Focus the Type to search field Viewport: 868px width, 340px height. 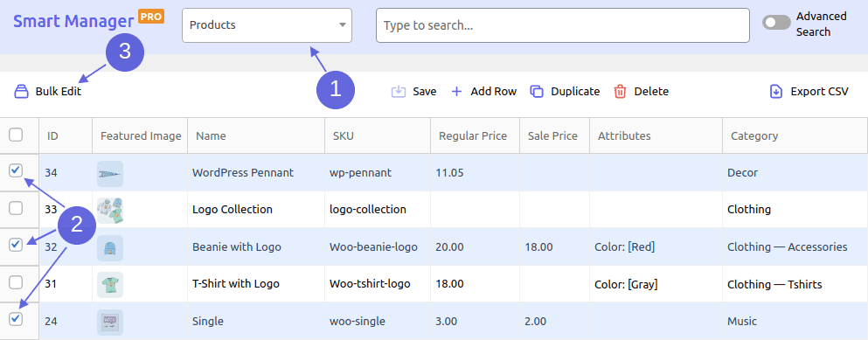562,25
